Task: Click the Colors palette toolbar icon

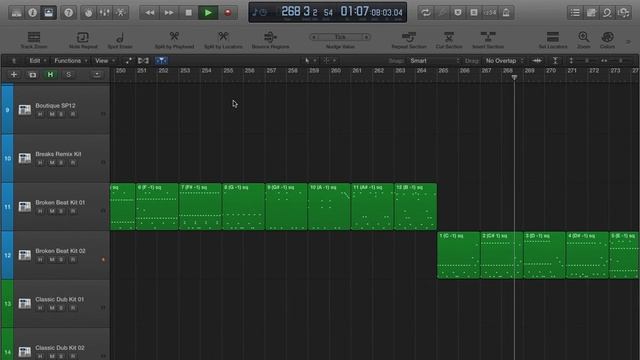Action: click(607, 37)
